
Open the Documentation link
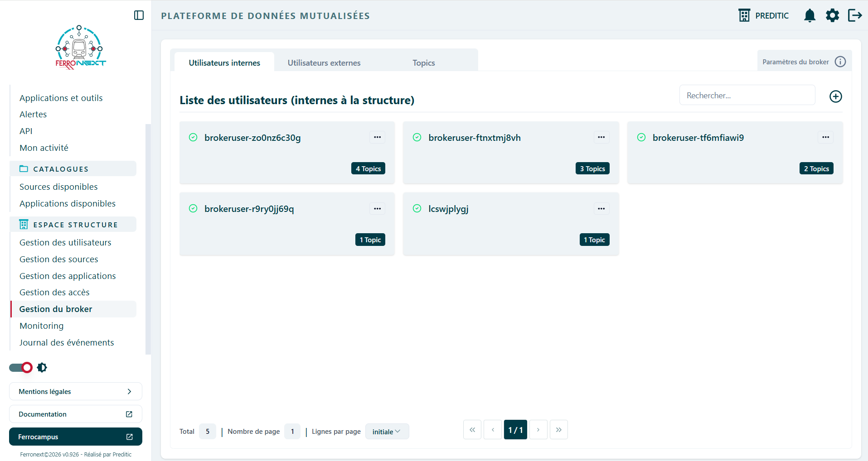(x=76, y=414)
